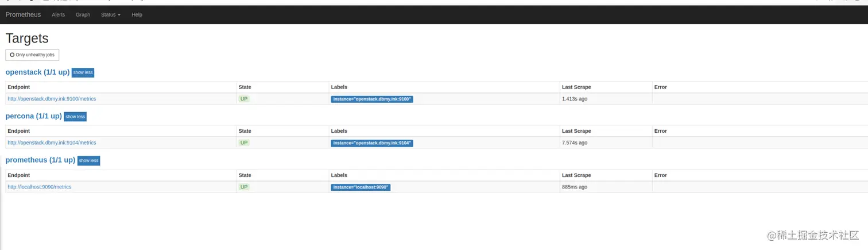This screenshot has height=250, width=868.
Task: Open http://openstack.dbmy.ink:9104/metrics endpoint link
Action: [x=52, y=143]
